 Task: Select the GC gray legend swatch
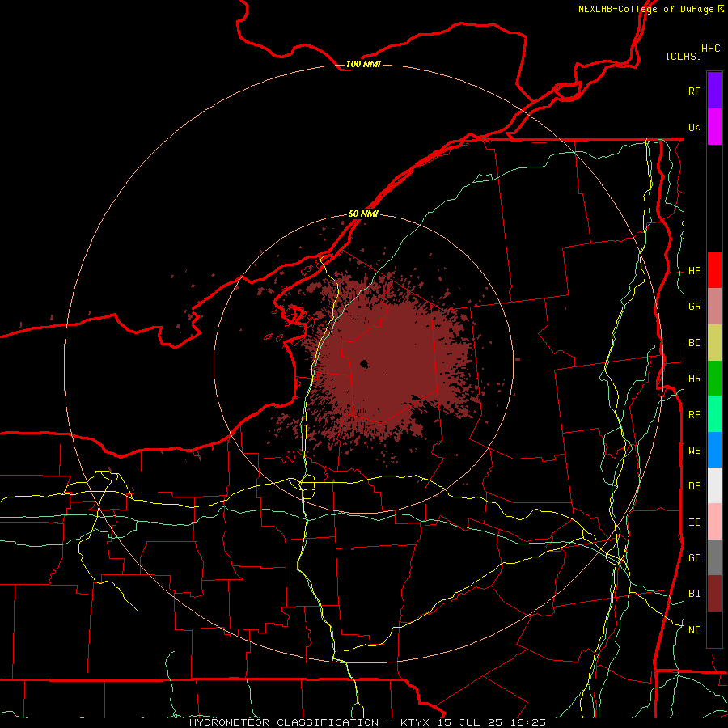pyautogui.click(x=714, y=557)
